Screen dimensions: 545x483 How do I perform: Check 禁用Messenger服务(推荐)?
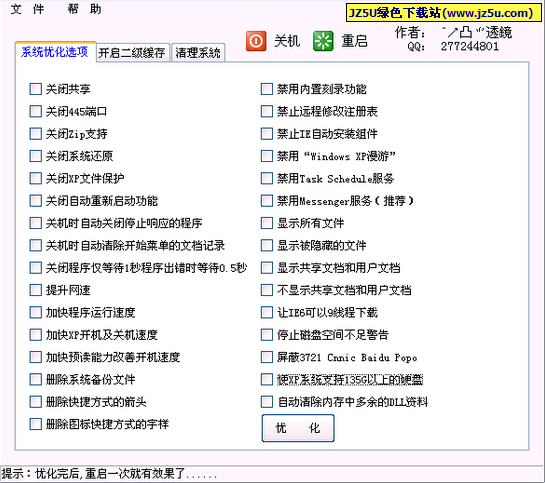tap(267, 201)
